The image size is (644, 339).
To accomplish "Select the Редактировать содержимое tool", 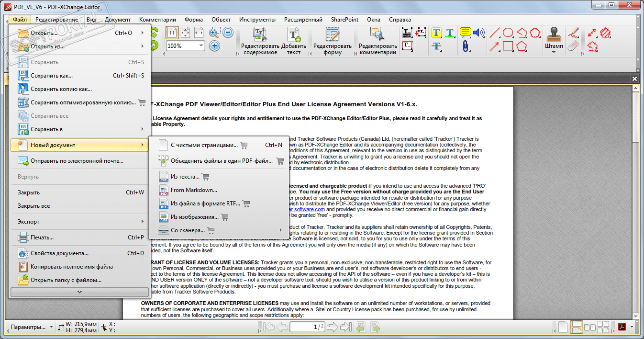I will (260, 41).
